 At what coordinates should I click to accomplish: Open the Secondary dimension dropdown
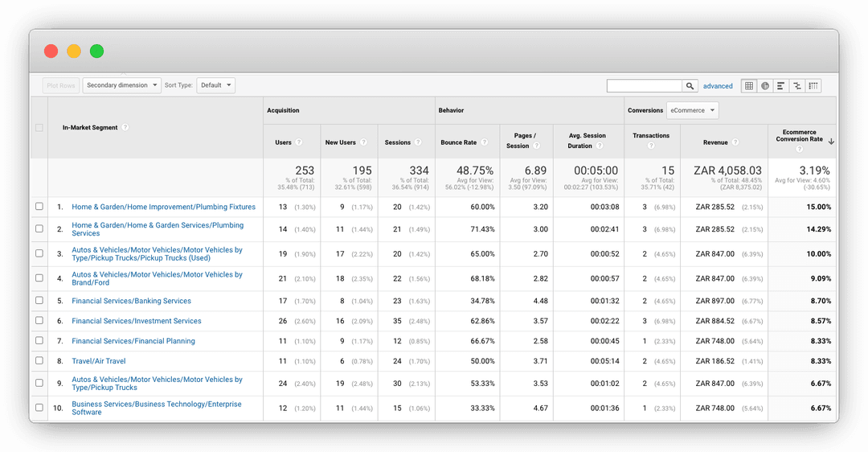click(x=122, y=85)
